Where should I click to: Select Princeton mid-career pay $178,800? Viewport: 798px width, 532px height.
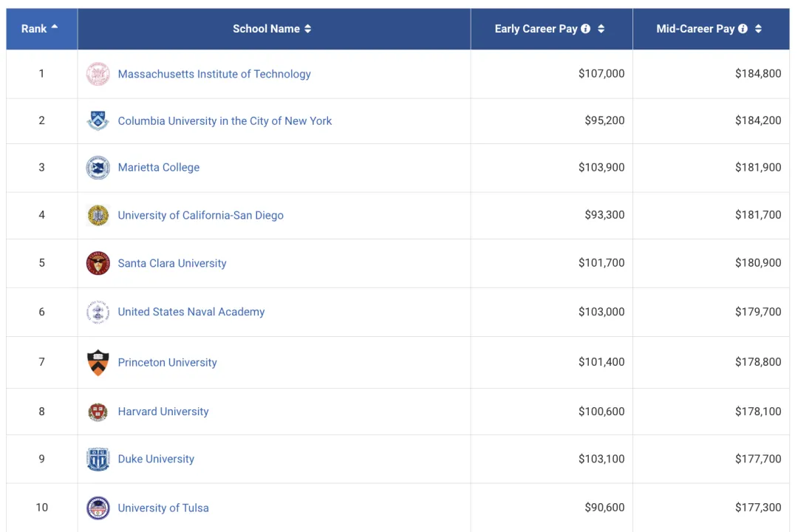pos(758,362)
